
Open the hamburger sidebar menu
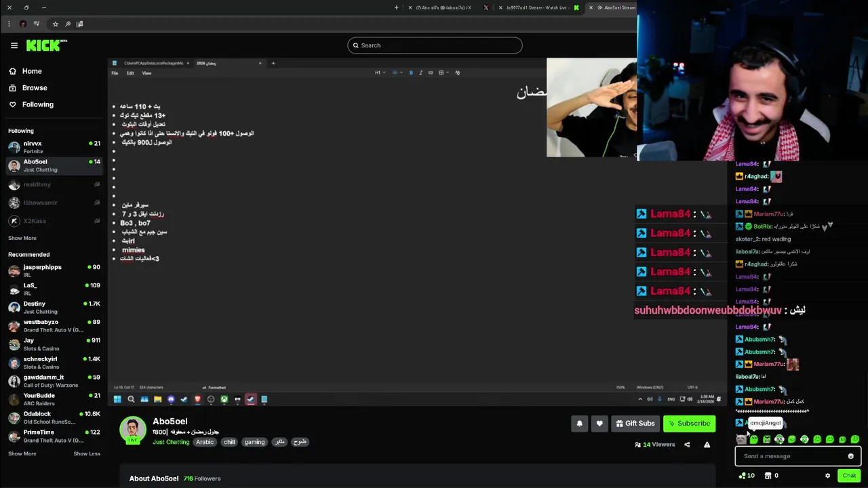click(14, 45)
